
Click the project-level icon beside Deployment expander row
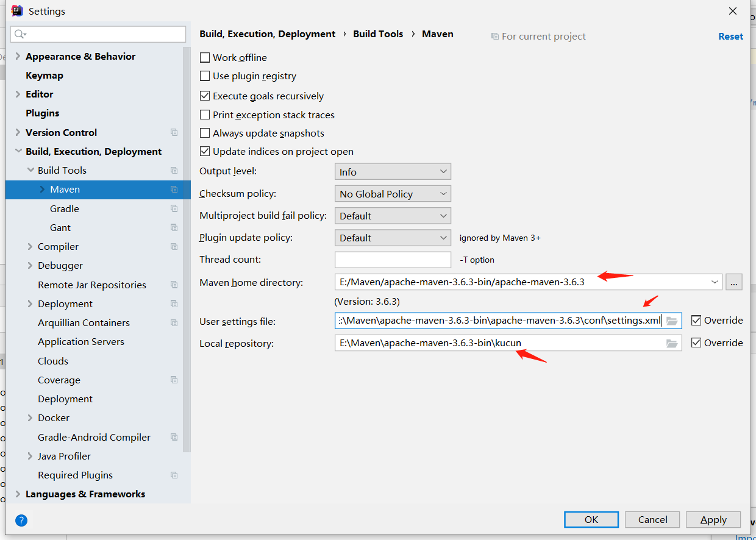[x=174, y=304]
